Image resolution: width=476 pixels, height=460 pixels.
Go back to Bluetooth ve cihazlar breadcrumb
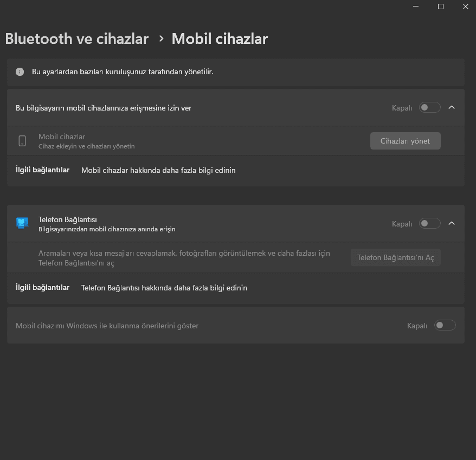tap(77, 39)
